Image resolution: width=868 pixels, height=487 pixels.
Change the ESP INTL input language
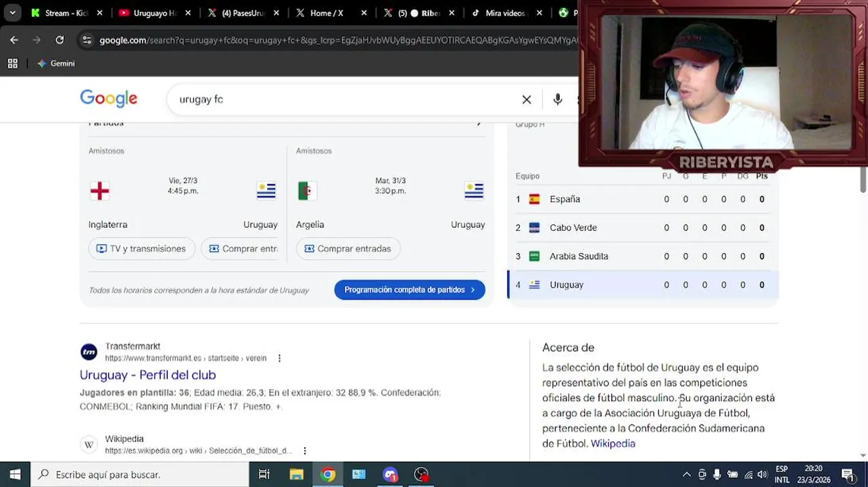(x=781, y=474)
